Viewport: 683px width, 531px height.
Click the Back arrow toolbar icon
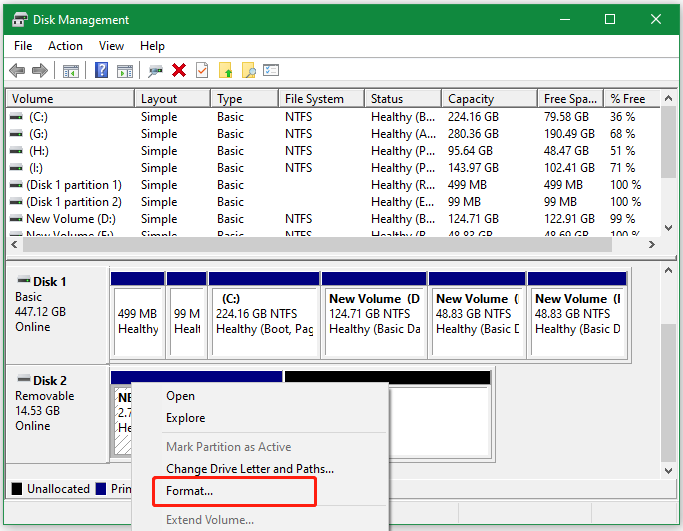tap(17, 70)
